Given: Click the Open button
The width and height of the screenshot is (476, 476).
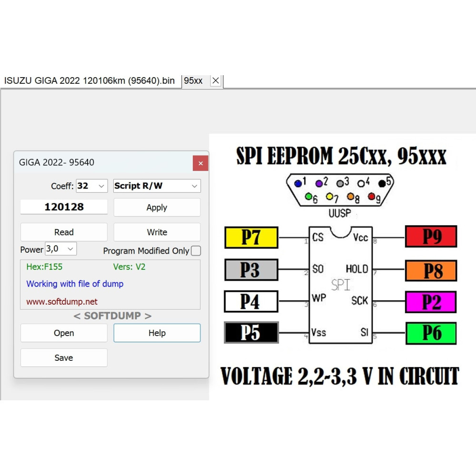Looking at the screenshot, I should click(x=64, y=333).
